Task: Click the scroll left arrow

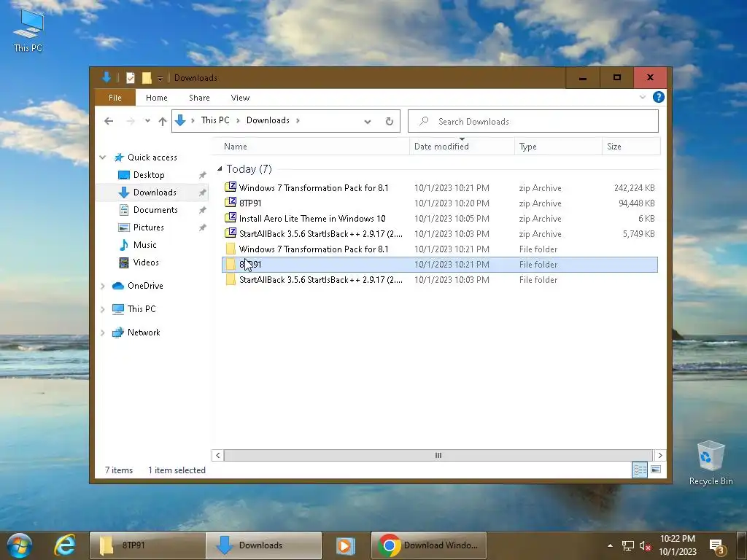Action: (217, 455)
